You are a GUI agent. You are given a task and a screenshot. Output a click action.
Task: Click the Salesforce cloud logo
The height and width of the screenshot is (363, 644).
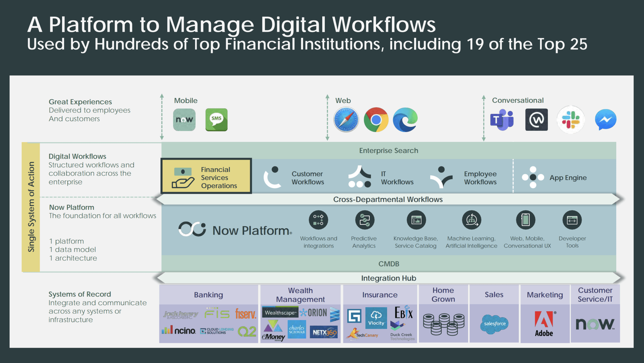tap(494, 324)
